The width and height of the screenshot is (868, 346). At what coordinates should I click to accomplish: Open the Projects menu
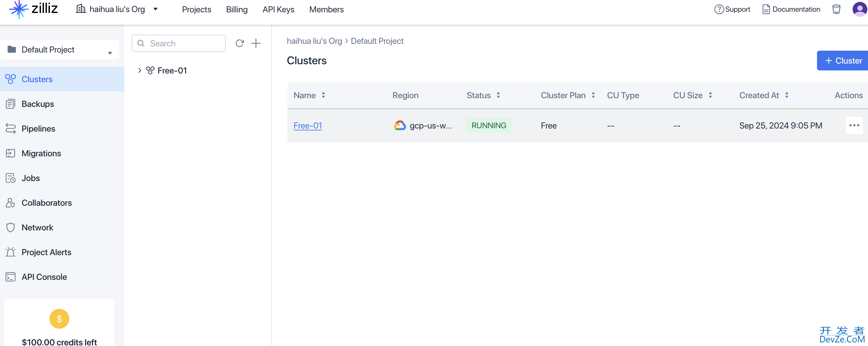pyautogui.click(x=197, y=10)
